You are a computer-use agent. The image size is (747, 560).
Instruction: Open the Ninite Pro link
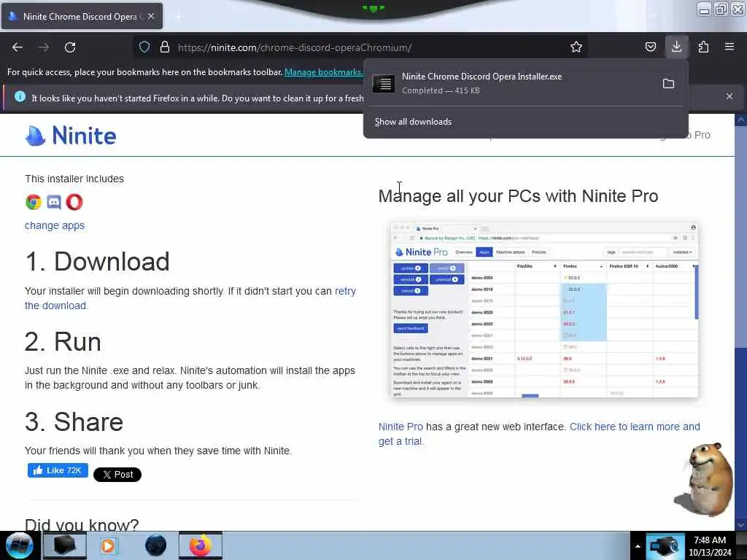tap(400, 427)
